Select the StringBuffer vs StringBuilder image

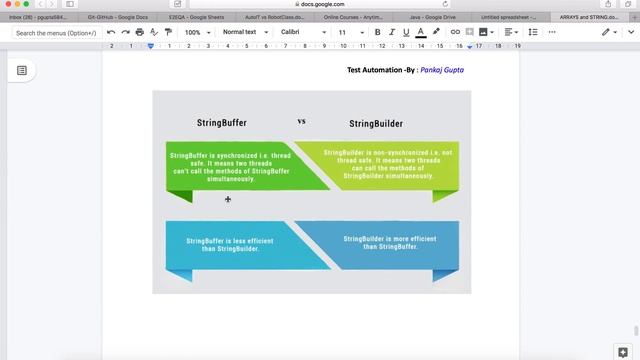(x=312, y=192)
